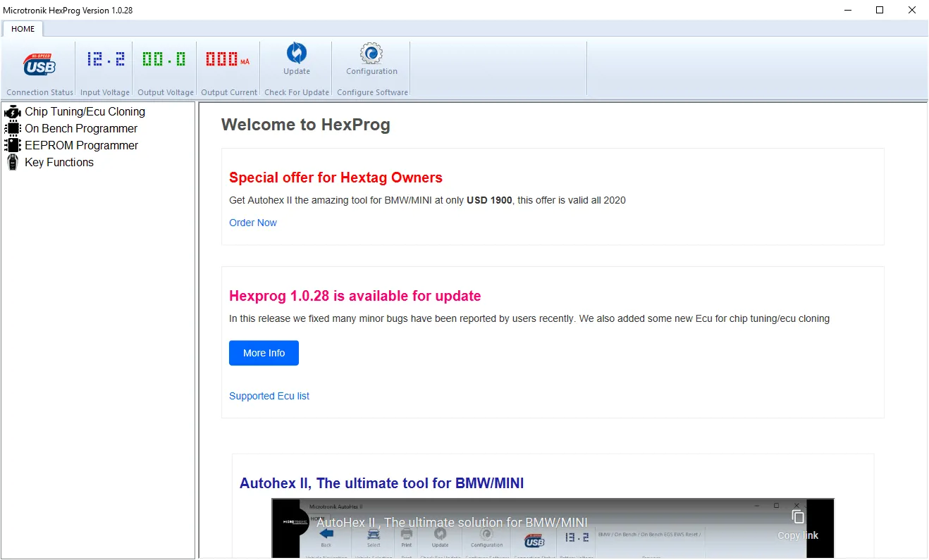Viewport: 929px width, 560px height.
Task: Select EEPROM Programmer in the tree
Action: 81,145
